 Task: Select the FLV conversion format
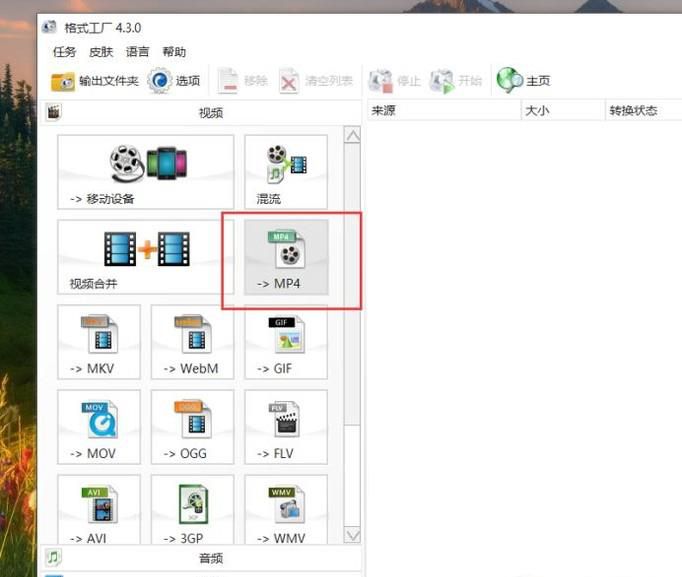click(285, 427)
